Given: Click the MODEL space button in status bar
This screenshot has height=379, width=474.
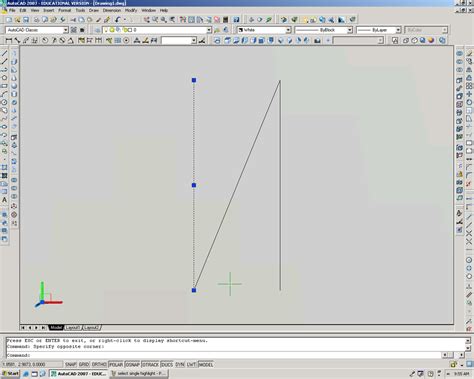Looking at the screenshot, I should pyautogui.click(x=206, y=365).
